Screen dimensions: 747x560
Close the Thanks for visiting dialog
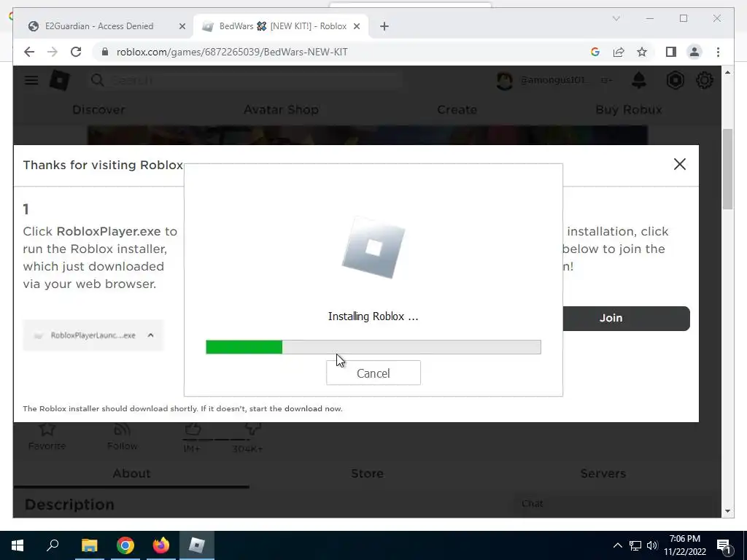tap(680, 164)
